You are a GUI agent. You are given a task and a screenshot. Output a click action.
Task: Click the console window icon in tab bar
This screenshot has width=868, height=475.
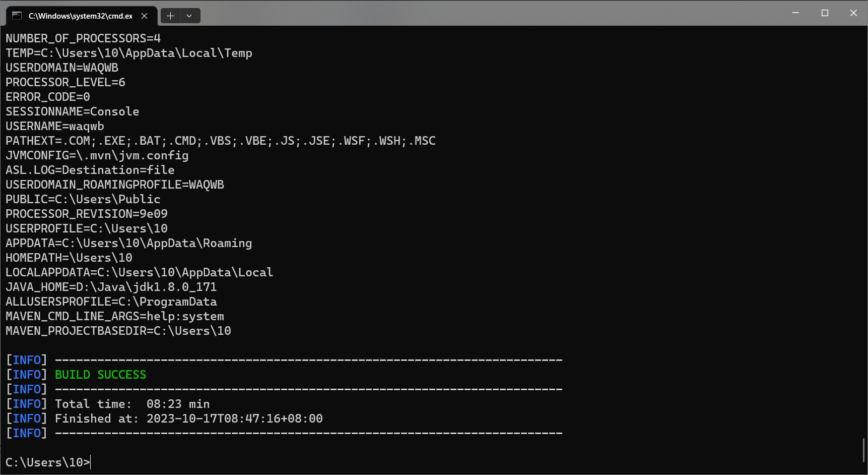pos(16,16)
